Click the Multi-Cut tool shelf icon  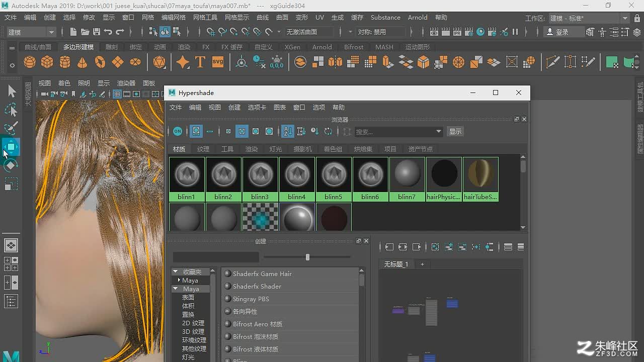pyautogui.click(x=553, y=62)
